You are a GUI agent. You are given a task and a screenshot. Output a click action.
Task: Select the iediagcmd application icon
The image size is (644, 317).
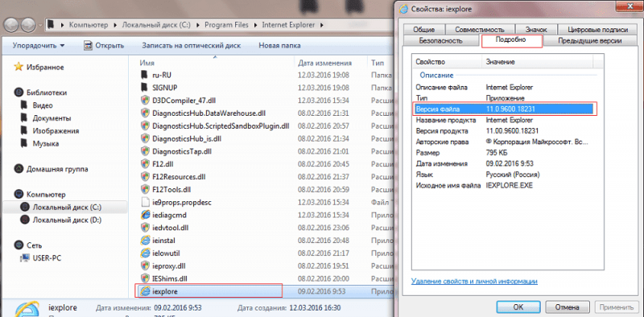pos(145,215)
